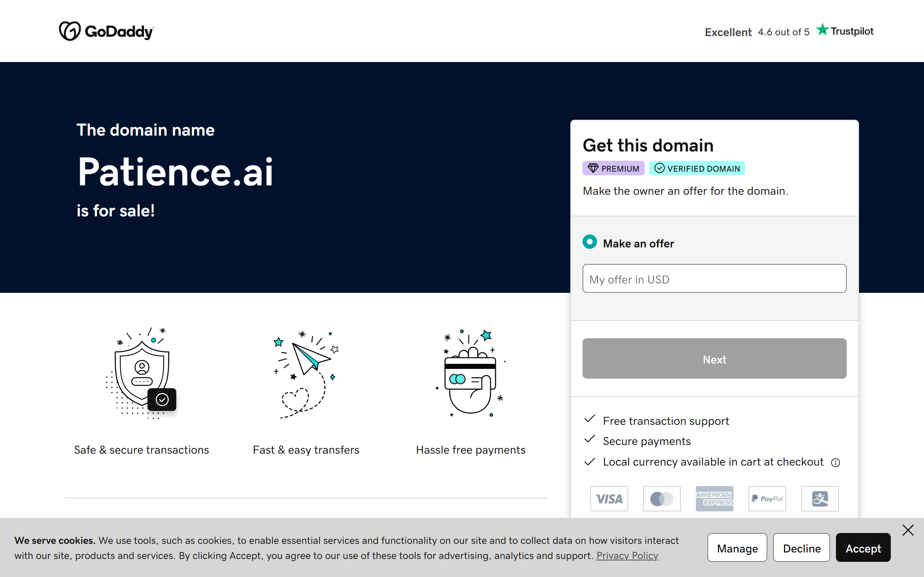Open the Trustpilot star rating

pos(789,31)
